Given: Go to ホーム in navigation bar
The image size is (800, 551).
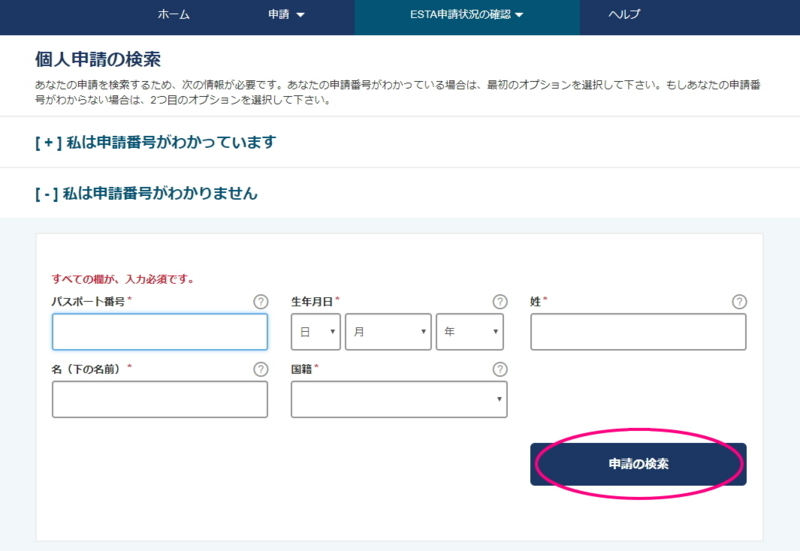Looking at the screenshot, I should 173,15.
